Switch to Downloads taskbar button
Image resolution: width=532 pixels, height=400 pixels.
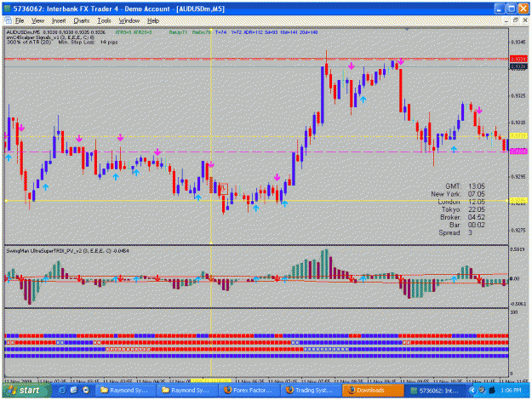(x=372, y=391)
